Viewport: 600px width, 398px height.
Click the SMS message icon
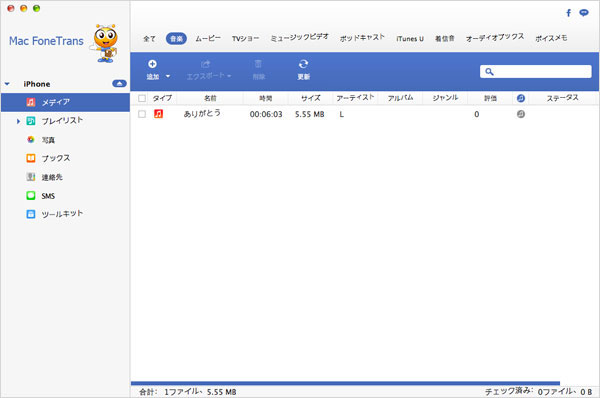point(31,196)
